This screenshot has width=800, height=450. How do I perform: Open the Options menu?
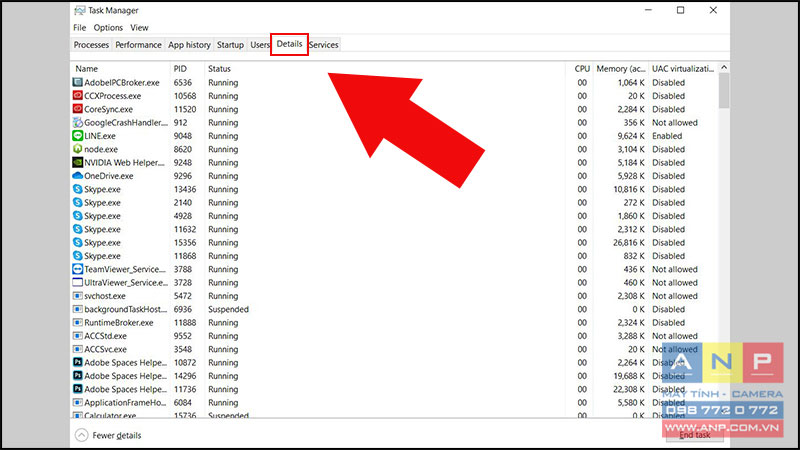[x=108, y=28]
